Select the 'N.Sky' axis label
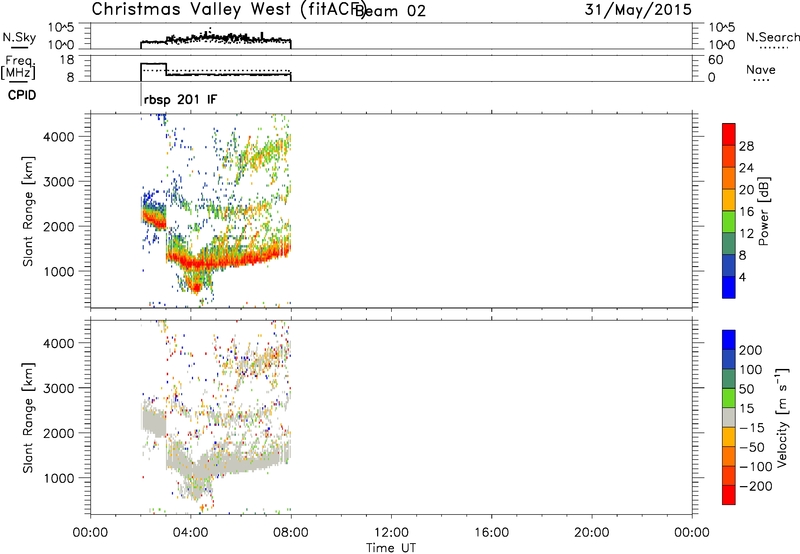 (x=19, y=37)
